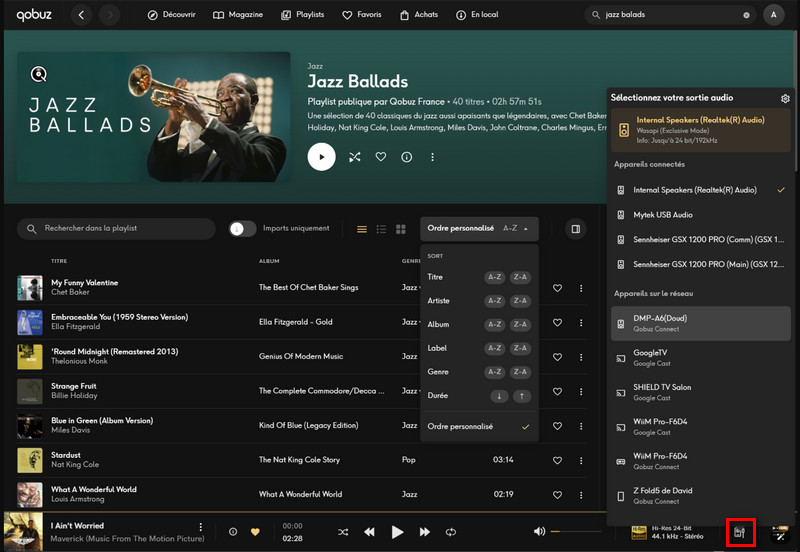The image size is (800, 552).
Task: Sort by Artiste Z-A
Action: (x=520, y=300)
